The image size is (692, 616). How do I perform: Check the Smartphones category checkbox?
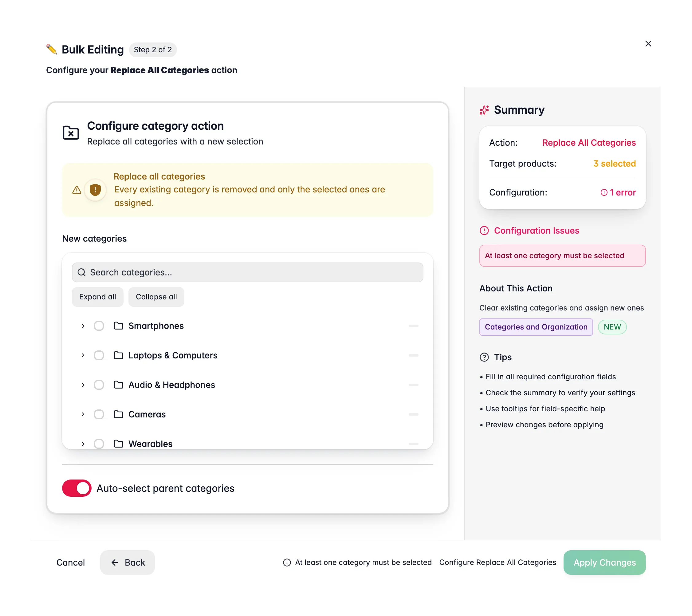pos(99,326)
